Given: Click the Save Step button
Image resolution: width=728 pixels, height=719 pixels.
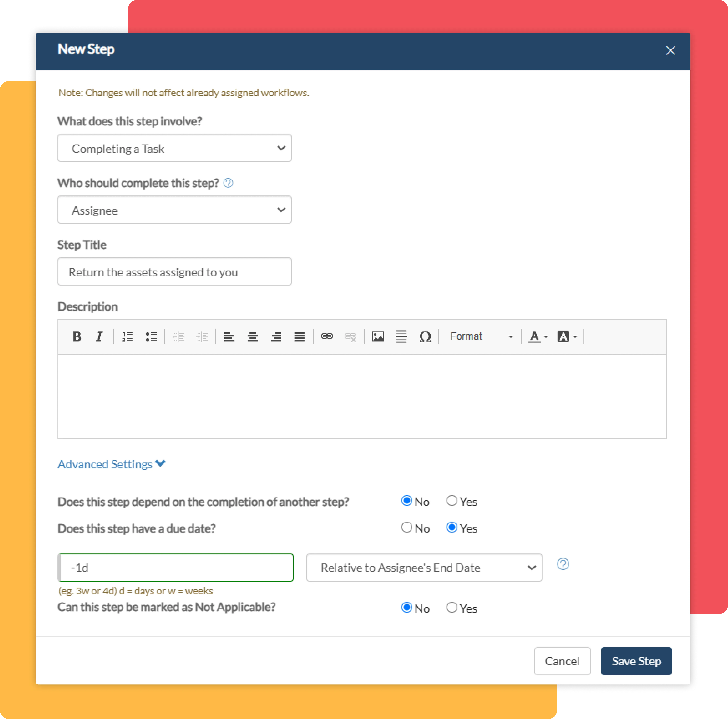Looking at the screenshot, I should [636, 661].
